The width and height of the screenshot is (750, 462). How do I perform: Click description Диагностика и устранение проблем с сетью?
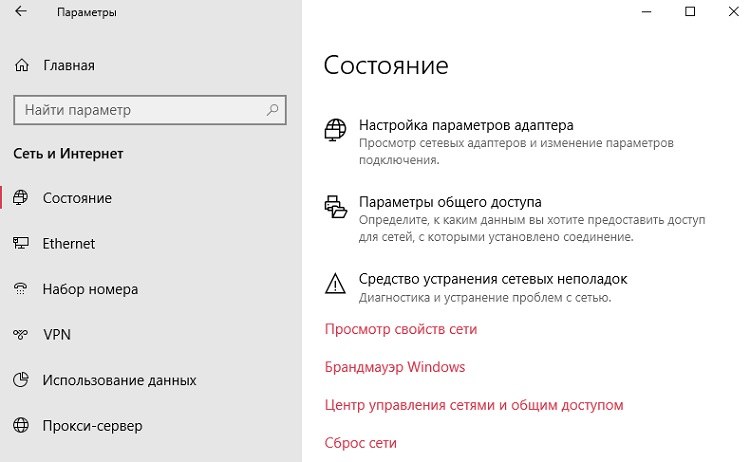click(485, 297)
